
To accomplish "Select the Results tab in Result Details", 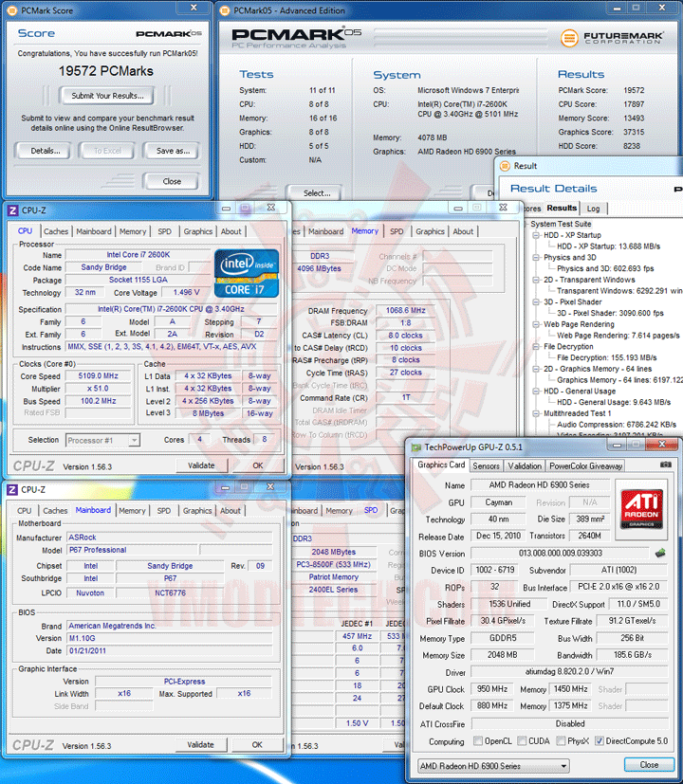I will (562, 208).
